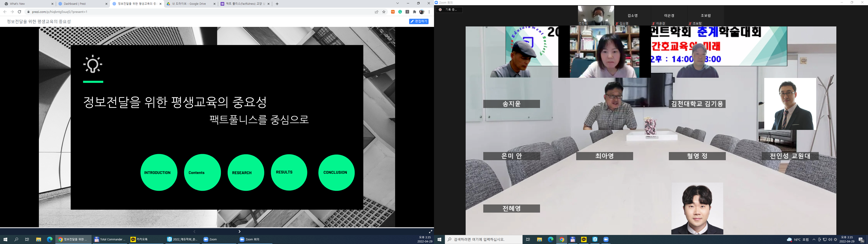Click the presentation title 정보전달을 위한 평생교육의 중요성 header

coord(39,21)
